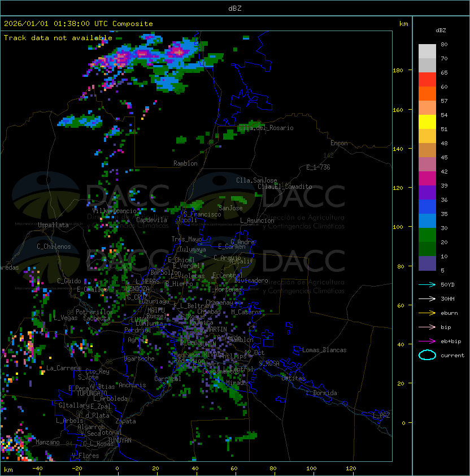This screenshot has height=476, width=470.
Task: Select the purple swatch below 39 dBZ
Action: (x=427, y=193)
